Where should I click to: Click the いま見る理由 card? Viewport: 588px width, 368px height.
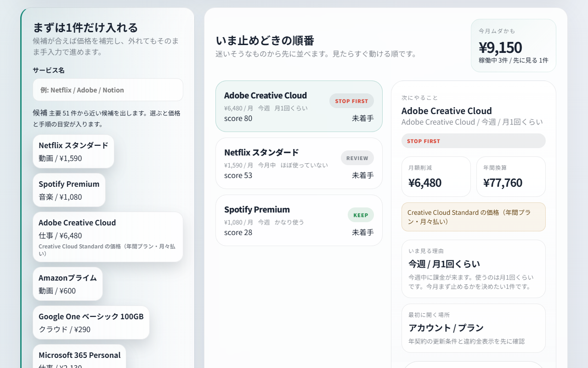[474, 269]
